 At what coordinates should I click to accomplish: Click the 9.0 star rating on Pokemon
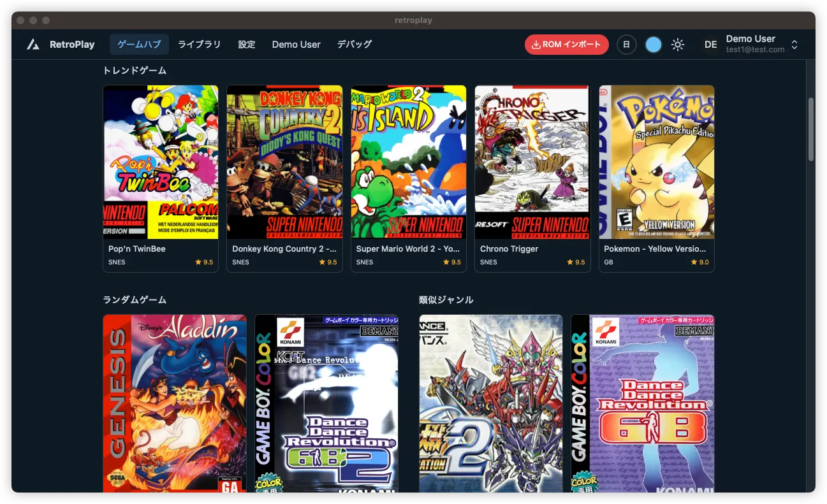click(x=699, y=262)
